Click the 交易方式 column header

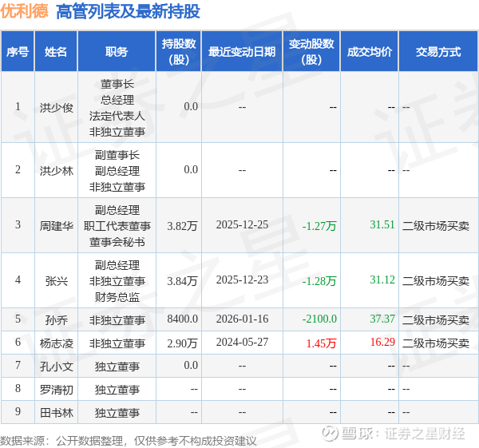pos(438,52)
